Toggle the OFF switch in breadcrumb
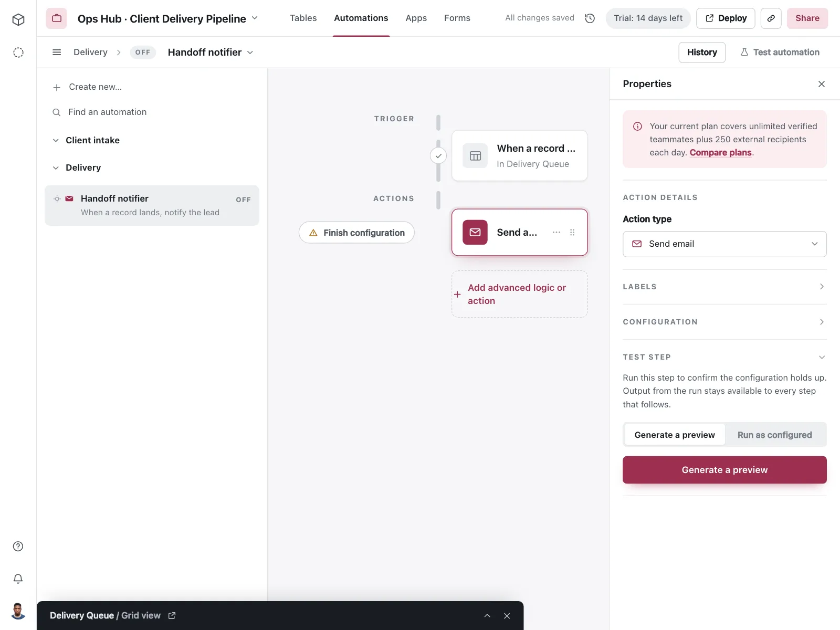This screenshot has height=630, width=840. pos(143,52)
